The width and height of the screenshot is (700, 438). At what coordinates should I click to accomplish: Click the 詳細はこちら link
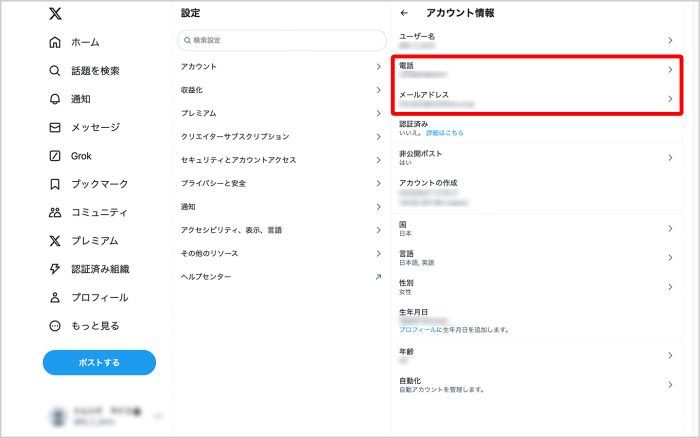[x=445, y=132]
